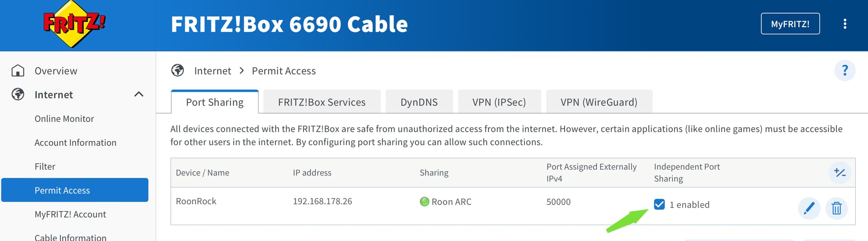Open the Filter menu entry
Screen dimensions: 868x241
tap(45, 167)
